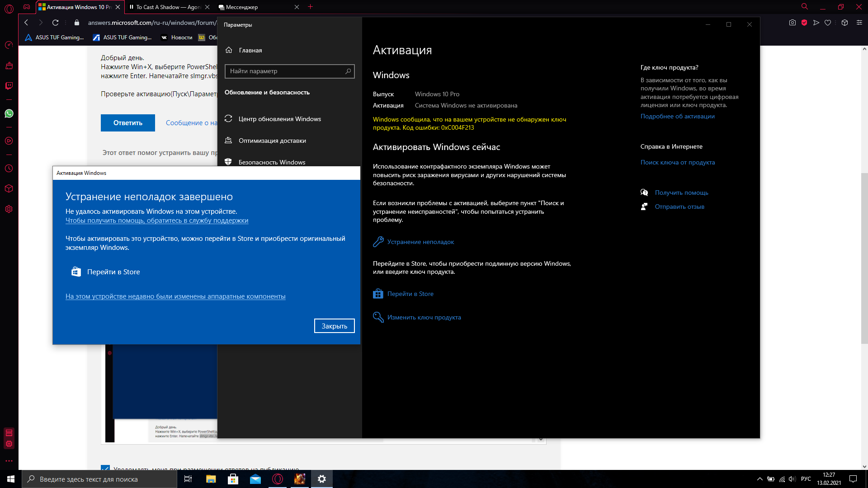Switch input language РУС in tray
The height and width of the screenshot is (488, 868).
click(806, 479)
